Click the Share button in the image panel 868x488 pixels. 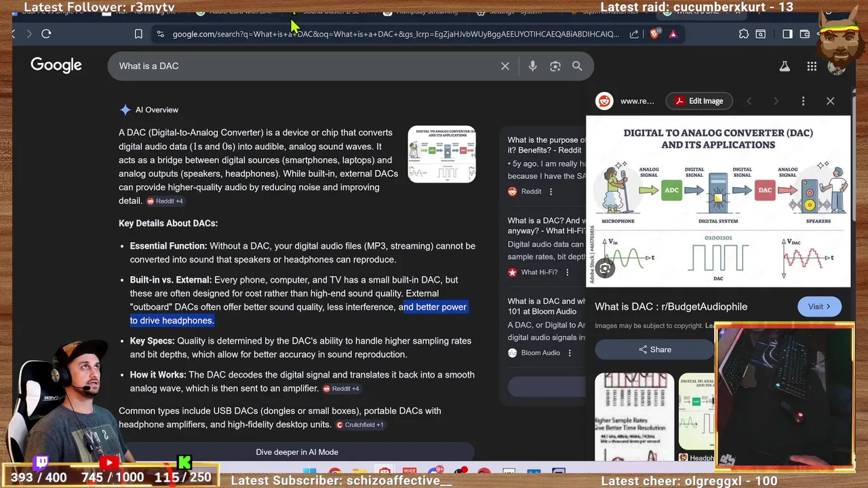point(654,350)
